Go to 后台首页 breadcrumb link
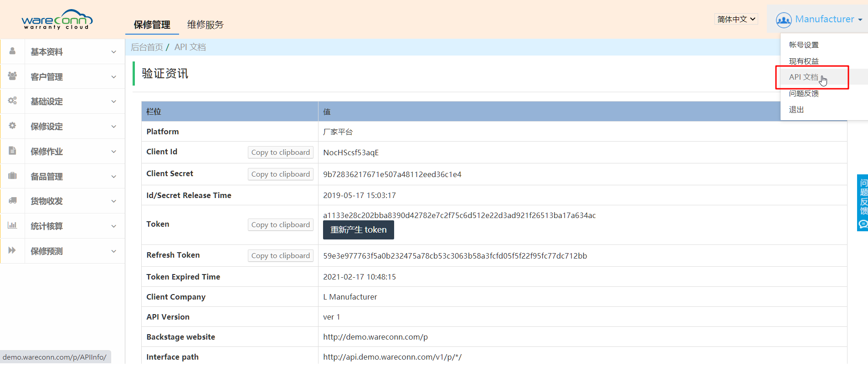868x366 pixels. [147, 47]
